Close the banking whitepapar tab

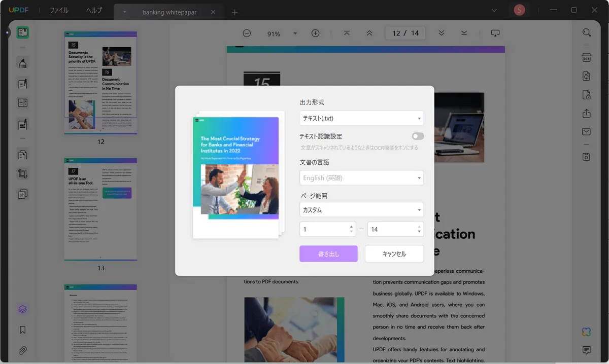coord(213,12)
